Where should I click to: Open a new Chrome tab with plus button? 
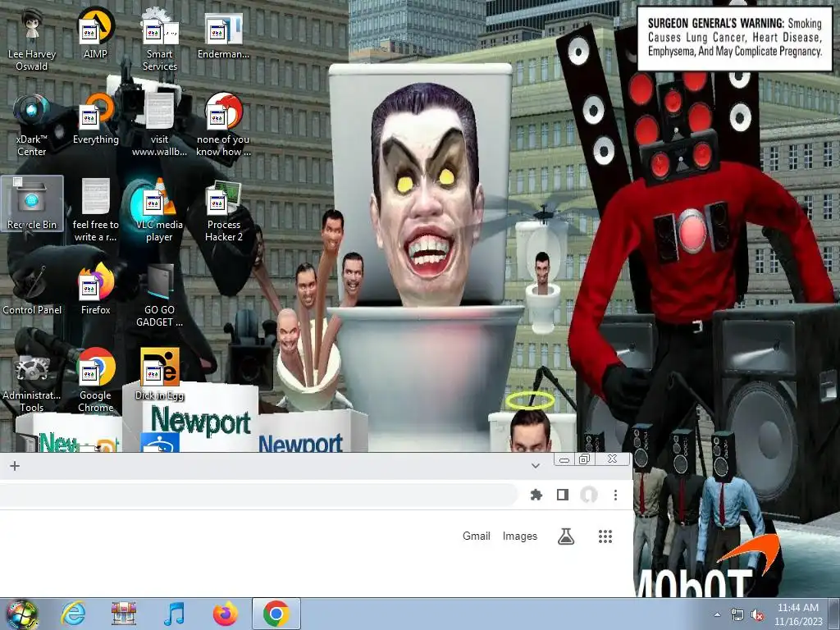point(15,466)
